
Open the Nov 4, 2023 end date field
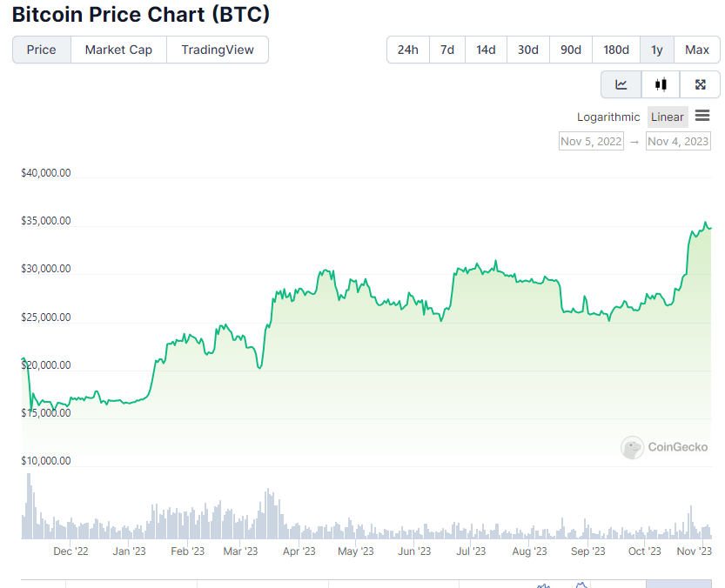pos(678,141)
